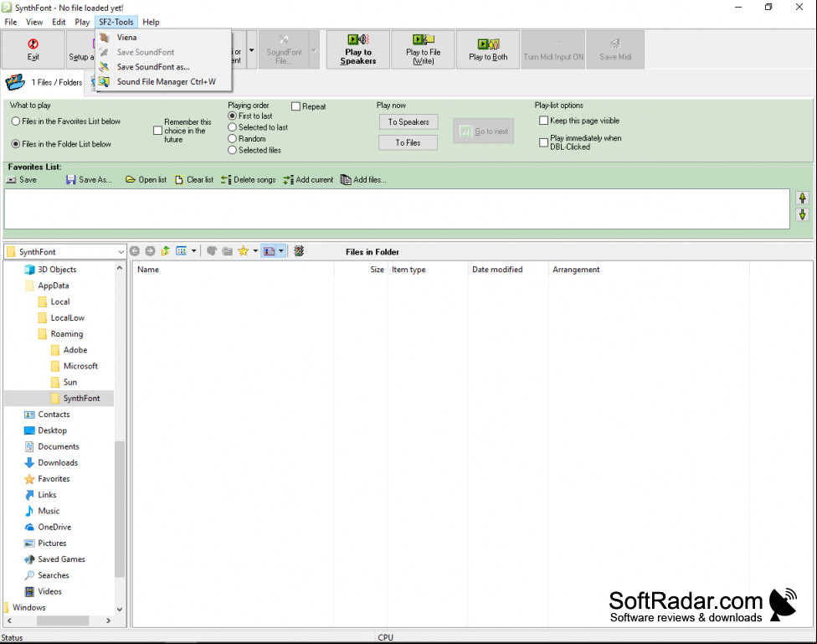Click the Go to next button
This screenshot has height=644, width=817.
tap(484, 131)
